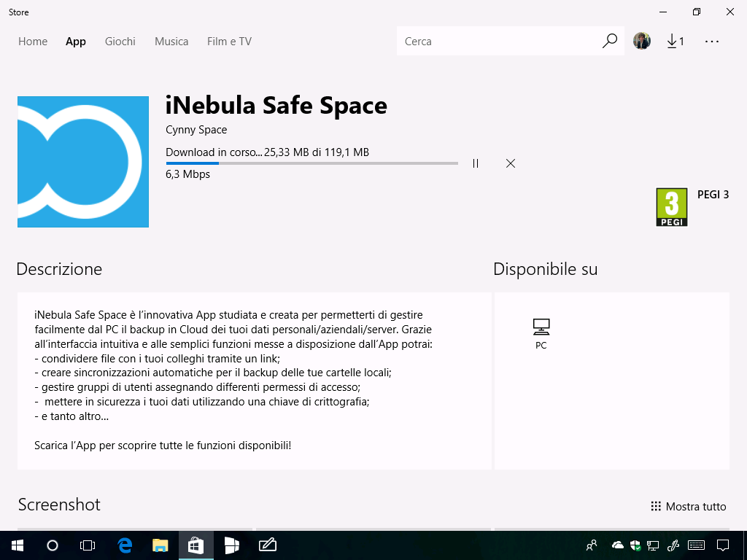Click the white tiled app taskbar icon

point(231,545)
